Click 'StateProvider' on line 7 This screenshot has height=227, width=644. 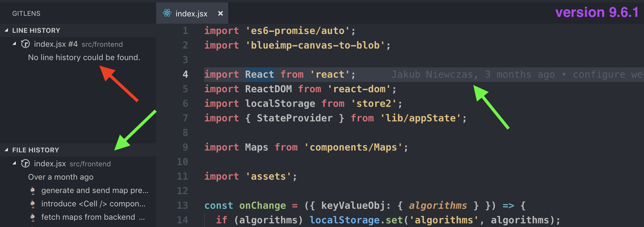(295, 118)
